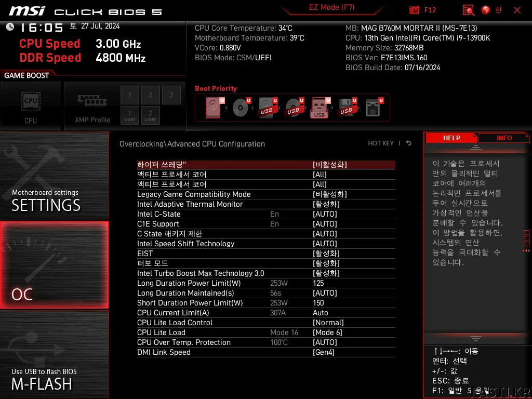Open Intel Adaptive Thermal Monitor setting
Viewport: 532px width, 399px height.
(x=266, y=204)
